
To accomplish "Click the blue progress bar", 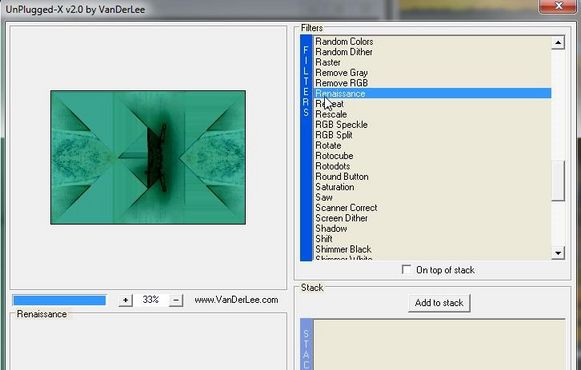I will [x=59, y=300].
